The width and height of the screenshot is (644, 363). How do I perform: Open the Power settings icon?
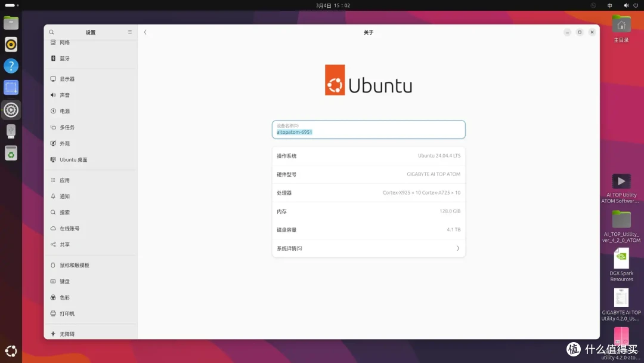pyautogui.click(x=53, y=111)
